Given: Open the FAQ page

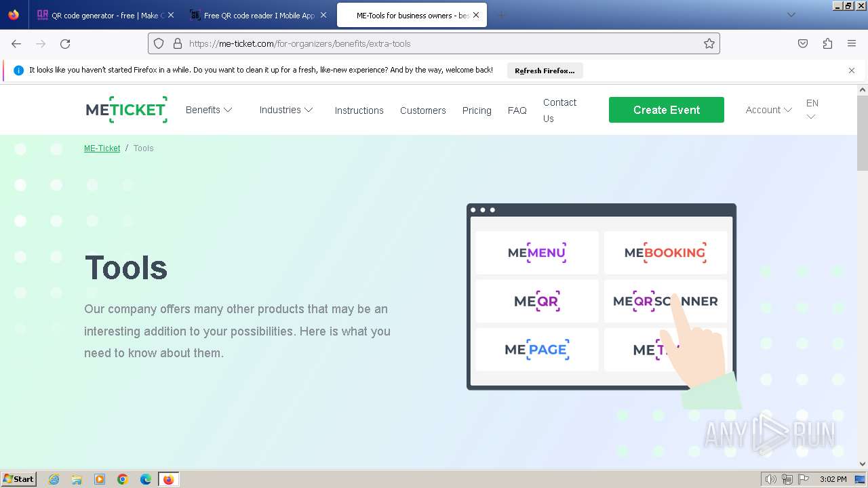Looking at the screenshot, I should click(x=517, y=110).
